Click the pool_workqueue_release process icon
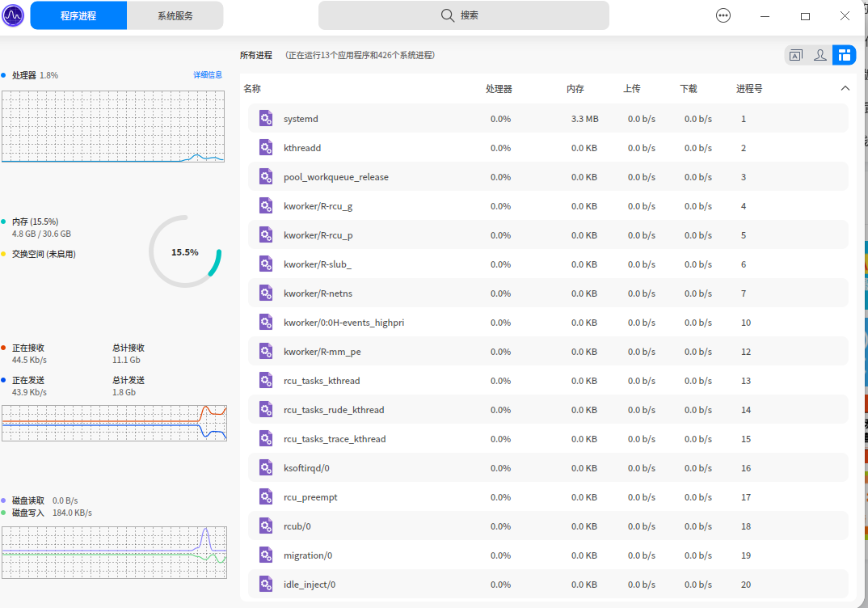Screen dimensions: 868x608 click(266, 176)
